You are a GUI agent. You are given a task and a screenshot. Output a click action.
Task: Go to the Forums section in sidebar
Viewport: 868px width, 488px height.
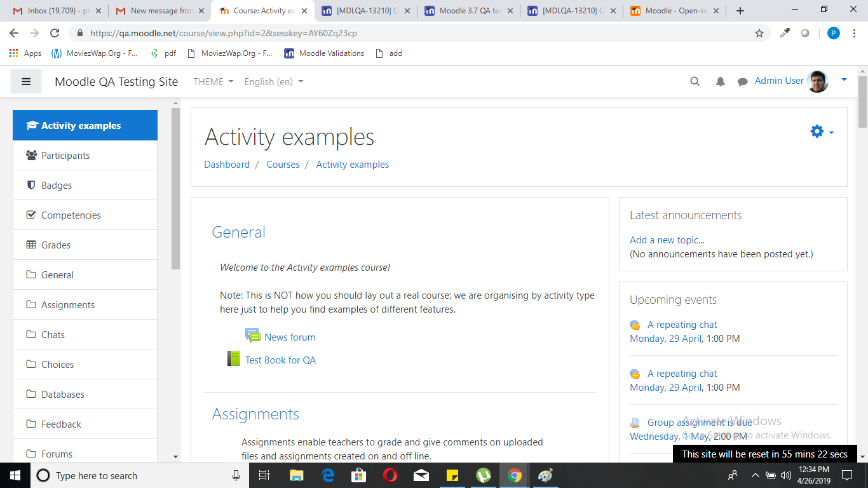coord(85,451)
